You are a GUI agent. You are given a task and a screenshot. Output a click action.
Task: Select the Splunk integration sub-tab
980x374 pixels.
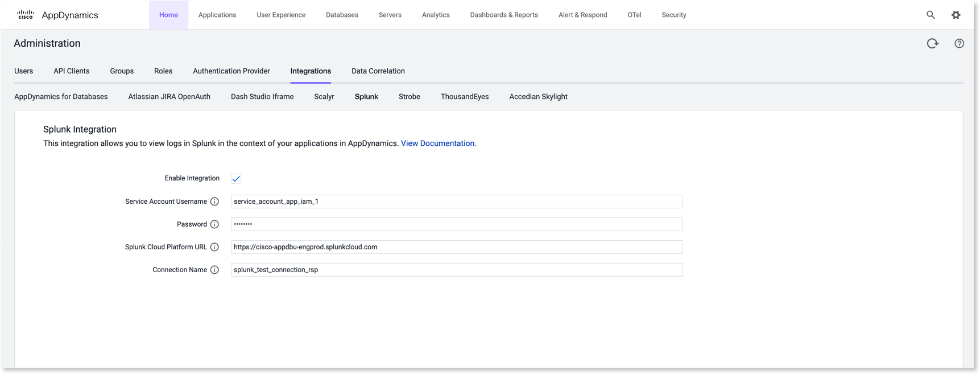pos(366,97)
